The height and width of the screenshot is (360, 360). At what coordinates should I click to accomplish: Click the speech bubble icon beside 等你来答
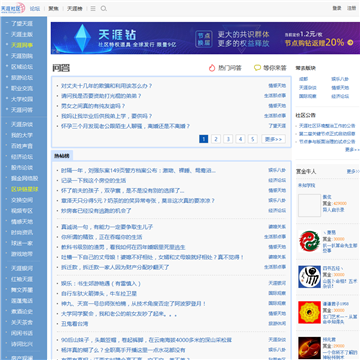click(x=257, y=68)
